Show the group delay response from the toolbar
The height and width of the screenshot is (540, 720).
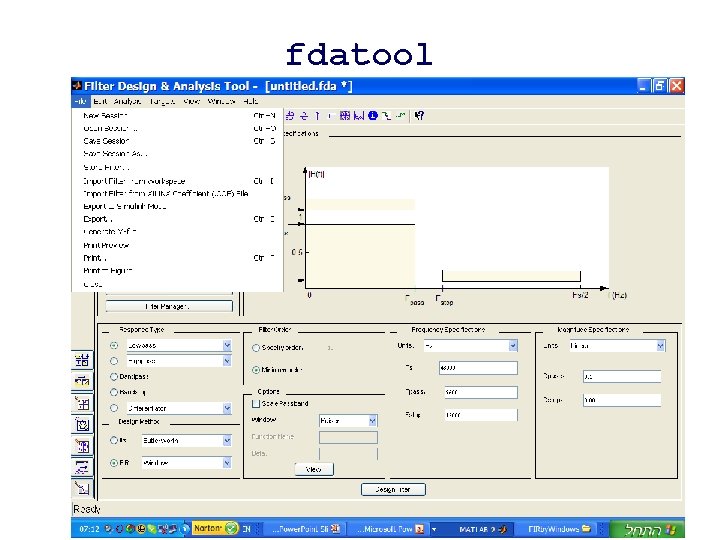[290, 116]
